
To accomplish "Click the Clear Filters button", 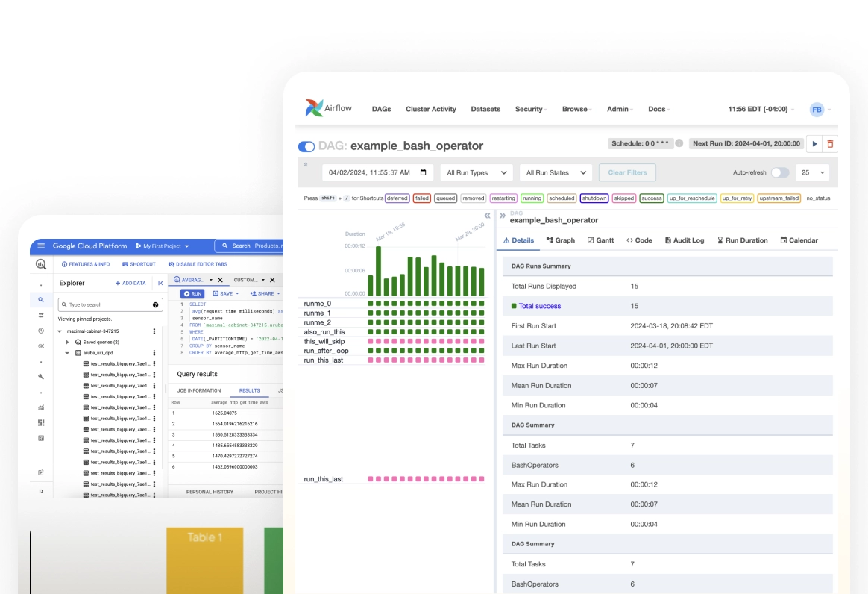I will pos(627,173).
